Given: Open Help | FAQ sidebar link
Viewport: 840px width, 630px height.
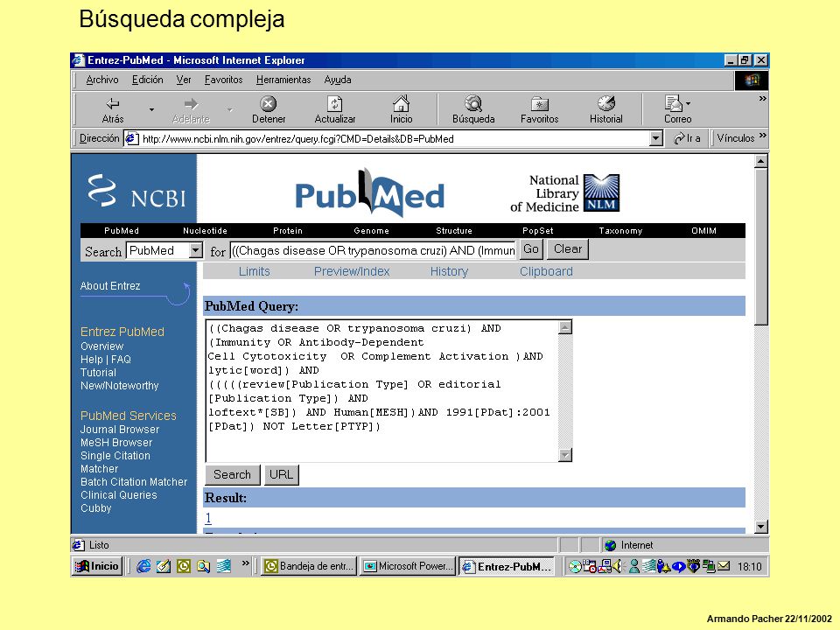Looking at the screenshot, I should 106,360.
